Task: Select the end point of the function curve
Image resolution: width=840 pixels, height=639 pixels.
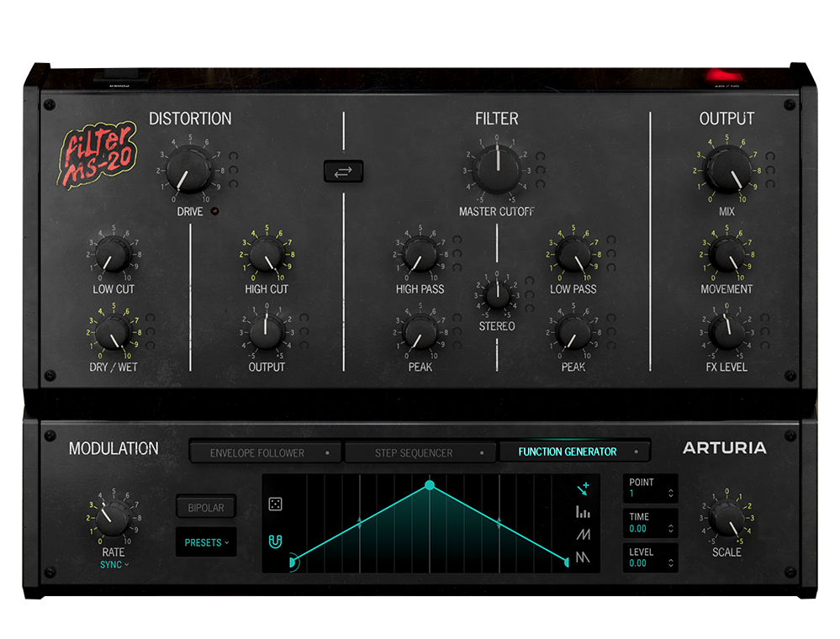Action: click(567, 562)
